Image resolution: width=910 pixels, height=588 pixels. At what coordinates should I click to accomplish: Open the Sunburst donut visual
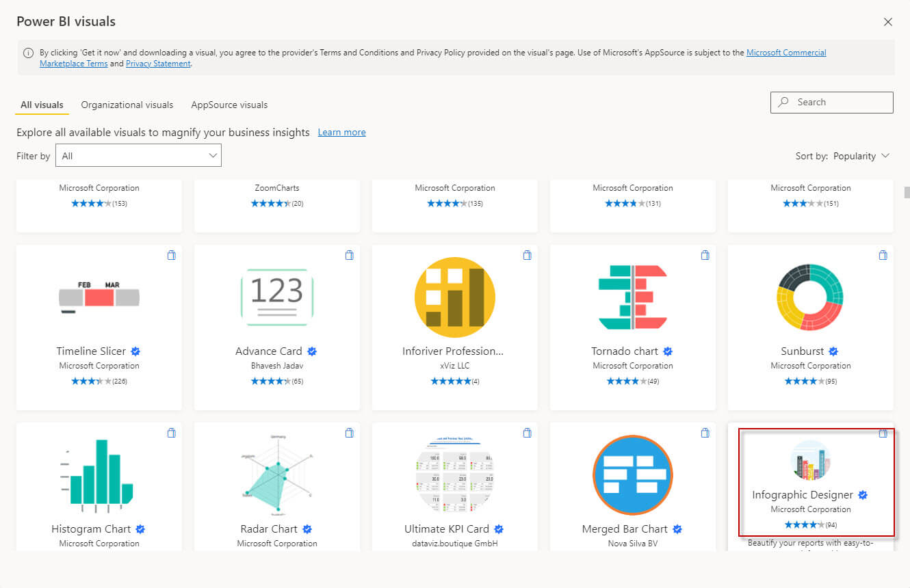(x=810, y=296)
